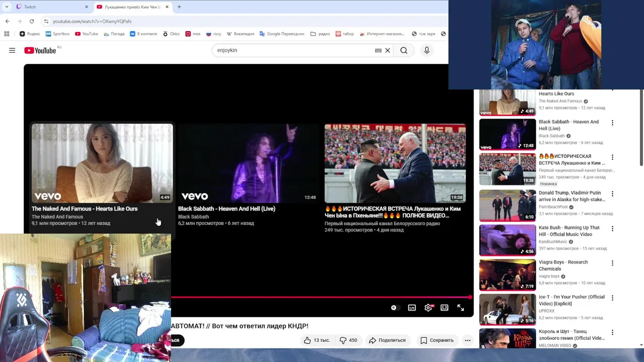644x362 pixels.
Task: Open В контакте bookmark
Action: pyautogui.click(x=143, y=34)
